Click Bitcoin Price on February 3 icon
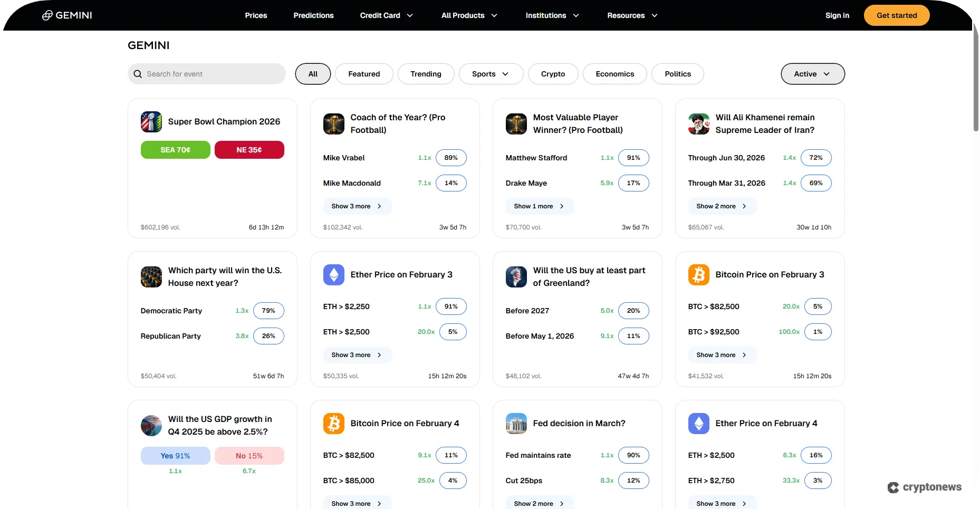 [x=699, y=275]
